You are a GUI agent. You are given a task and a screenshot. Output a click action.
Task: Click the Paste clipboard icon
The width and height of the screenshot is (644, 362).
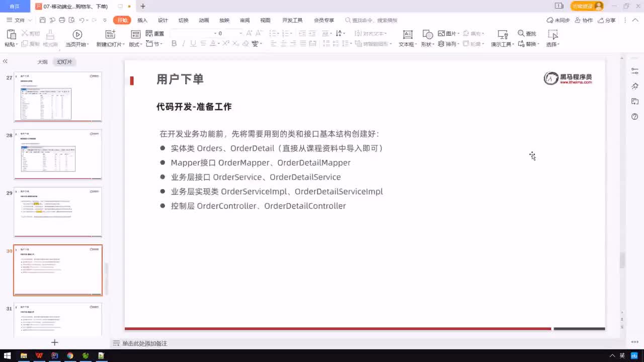pyautogui.click(x=11, y=34)
